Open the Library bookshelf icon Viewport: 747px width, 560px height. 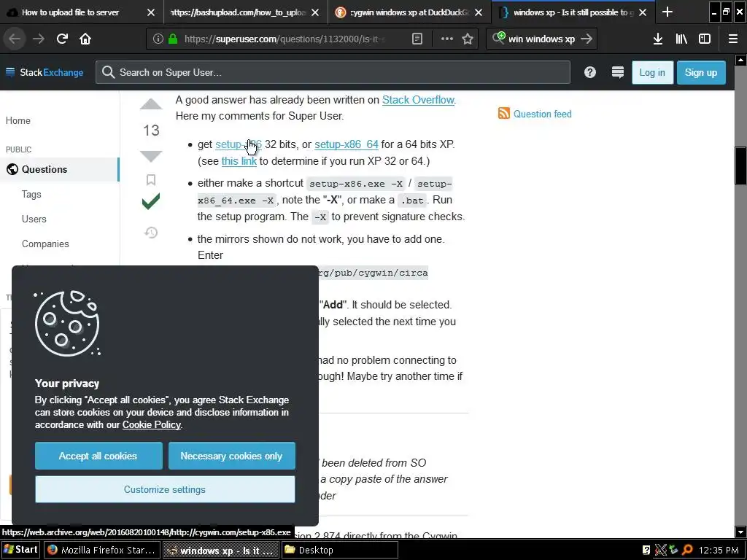(681, 39)
